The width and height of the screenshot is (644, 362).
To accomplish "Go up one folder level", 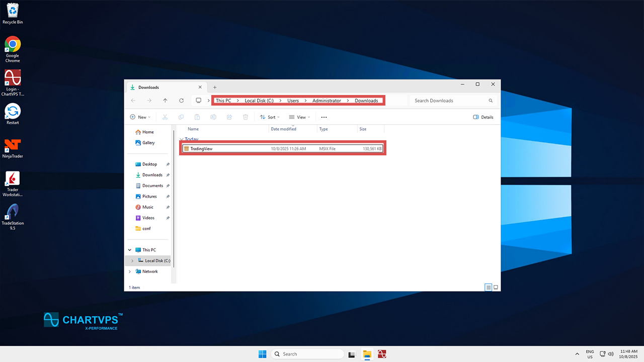I will (x=165, y=101).
